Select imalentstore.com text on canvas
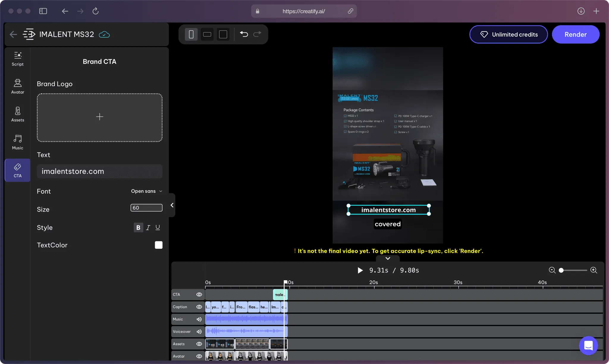 coord(388,210)
